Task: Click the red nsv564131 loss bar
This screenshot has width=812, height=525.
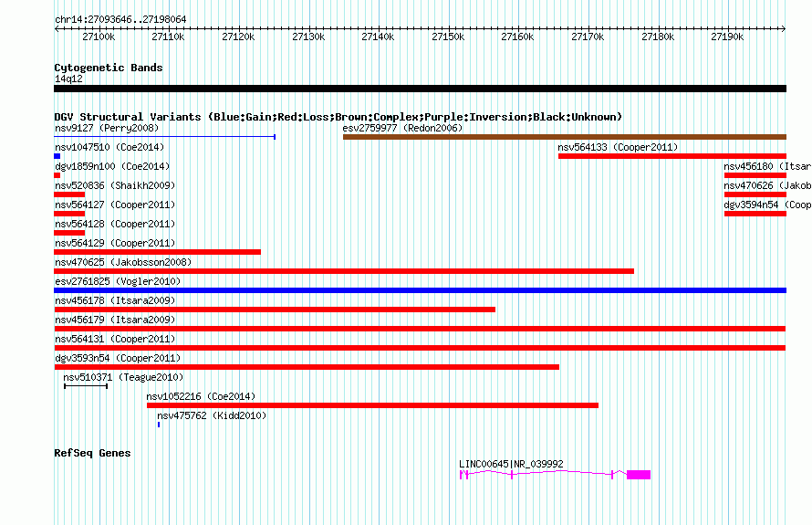Action: (x=420, y=348)
